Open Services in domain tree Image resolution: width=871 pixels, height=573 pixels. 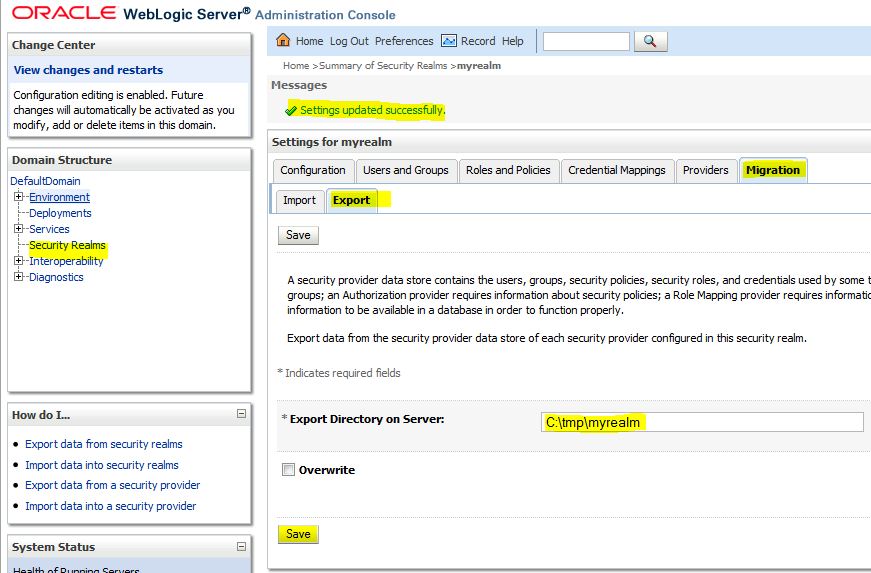coord(49,229)
